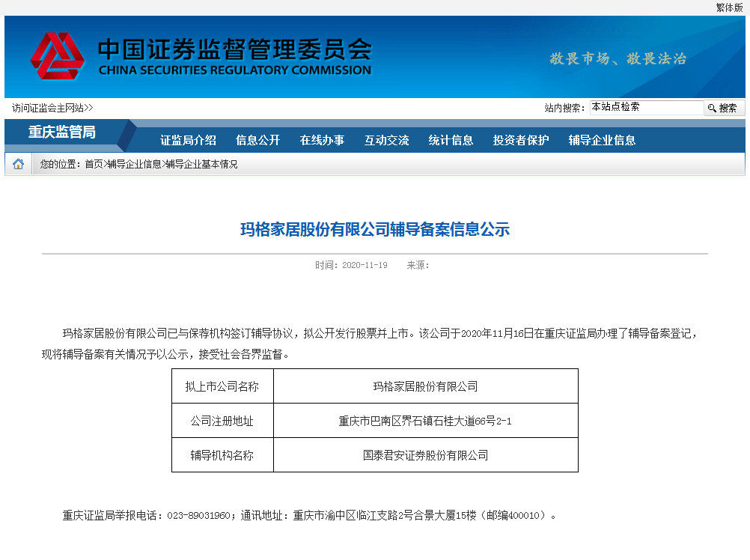Click the table cell 辅导机构名称
The height and width of the screenshot is (560, 750).
coord(222,455)
